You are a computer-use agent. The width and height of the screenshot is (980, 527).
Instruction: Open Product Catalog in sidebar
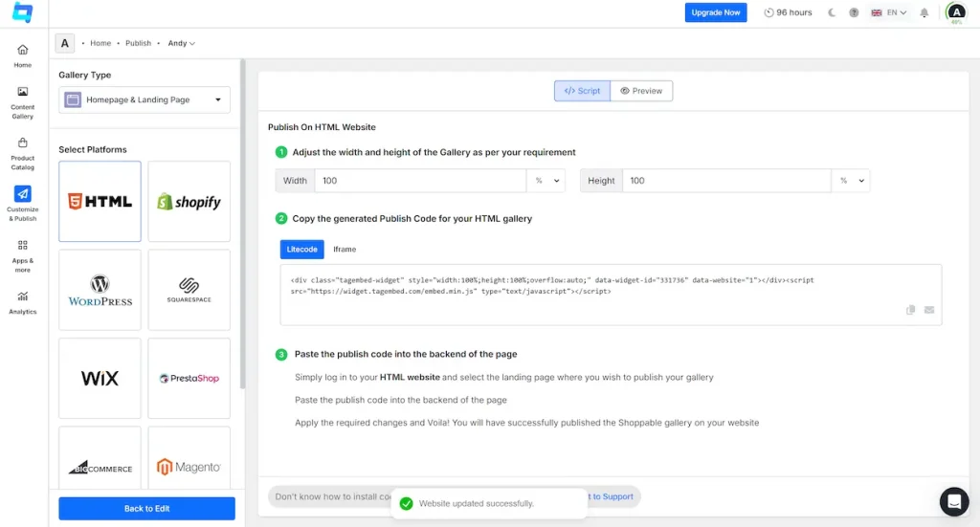point(23,154)
